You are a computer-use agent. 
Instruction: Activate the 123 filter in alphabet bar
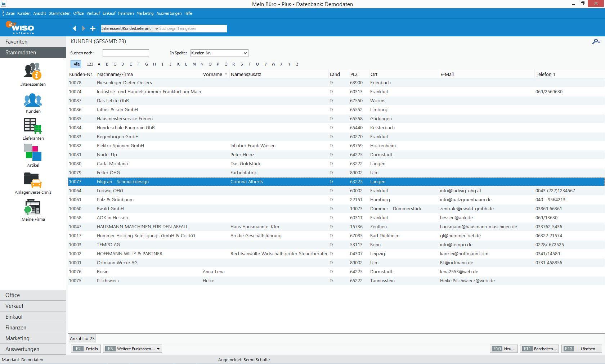pyautogui.click(x=90, y=64)
